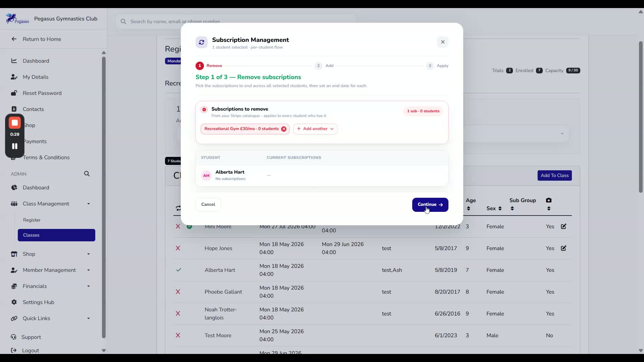Click the Continue button
The width and height of the screenshot is (644, 362).
430,205
